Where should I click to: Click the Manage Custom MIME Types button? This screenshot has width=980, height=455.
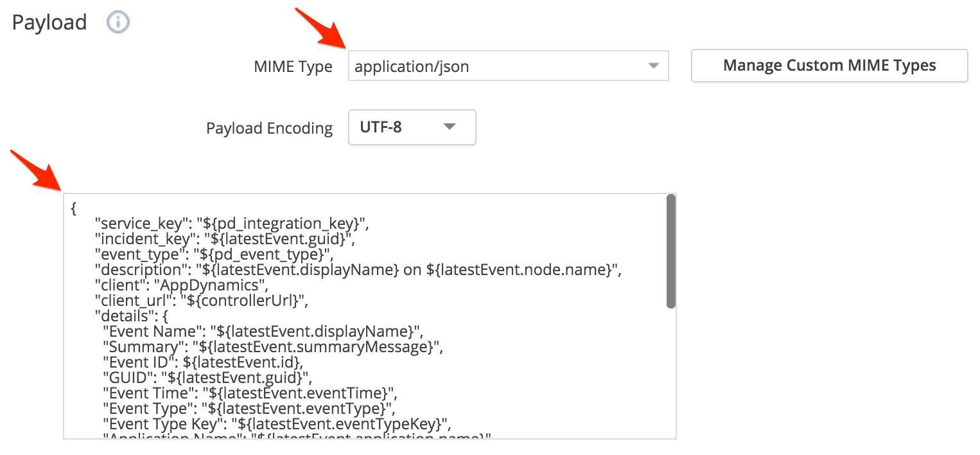pos(829,66)
